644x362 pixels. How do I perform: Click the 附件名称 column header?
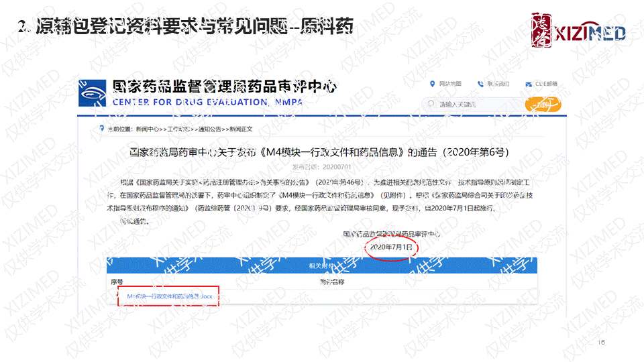tap(334, 282)
